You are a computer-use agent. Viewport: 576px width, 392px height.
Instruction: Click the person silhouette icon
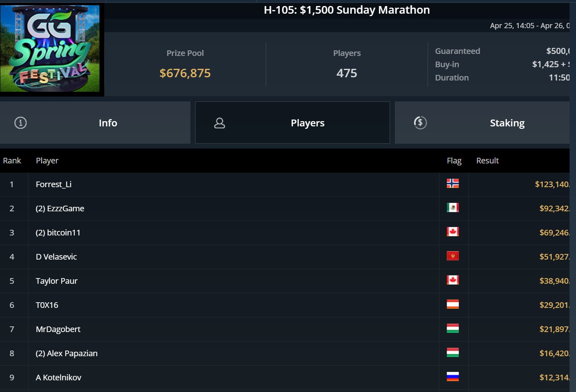pyautogui.click(x=219, y=123)
